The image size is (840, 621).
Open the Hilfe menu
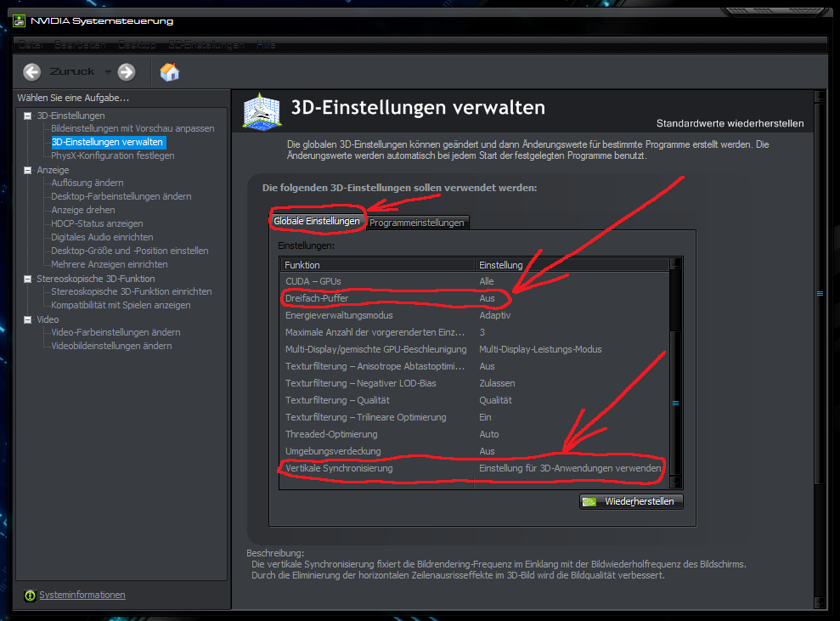click(x=266, y=45)
